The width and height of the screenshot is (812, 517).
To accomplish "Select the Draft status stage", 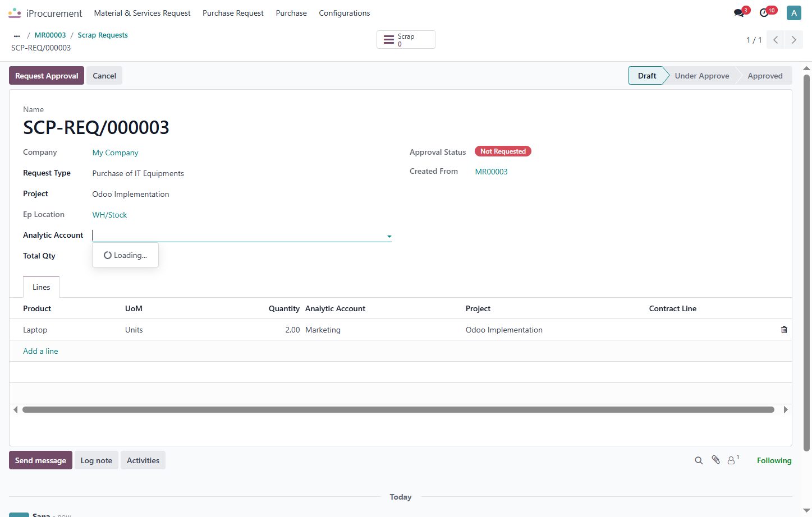I will click(646, 76).
